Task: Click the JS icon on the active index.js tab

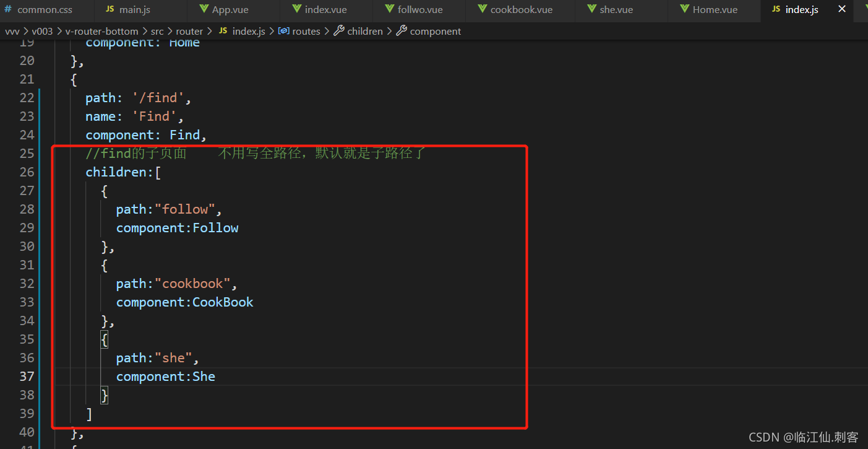Action: pos(776,10)
